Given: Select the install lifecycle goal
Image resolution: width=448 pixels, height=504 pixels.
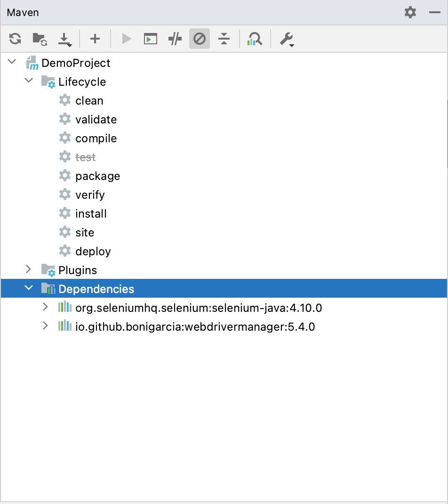Looking at the screenshot, I should [x=91, y=213].
